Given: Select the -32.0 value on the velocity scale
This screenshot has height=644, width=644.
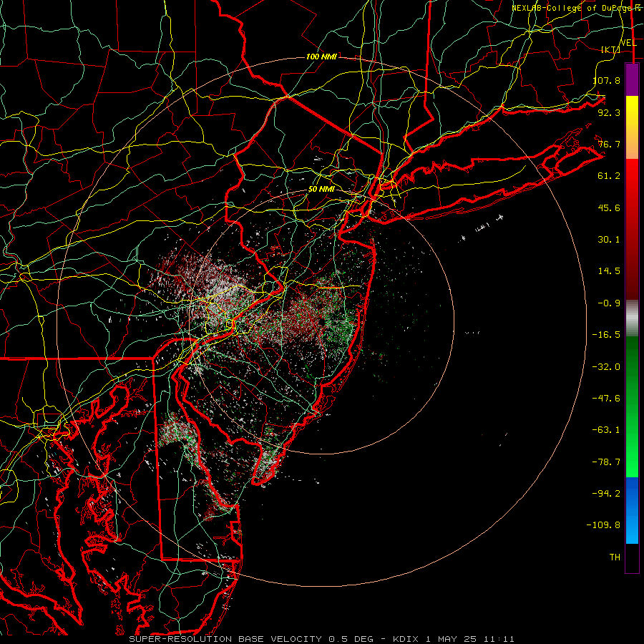Looking at the screenshot, I should click(607, 366).
